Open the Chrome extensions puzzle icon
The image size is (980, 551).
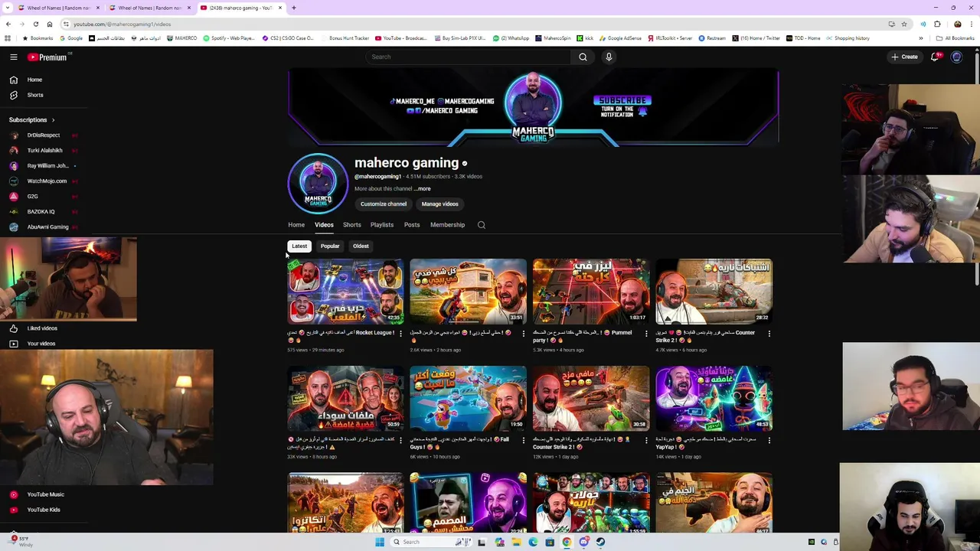click(x=937, y=24)
